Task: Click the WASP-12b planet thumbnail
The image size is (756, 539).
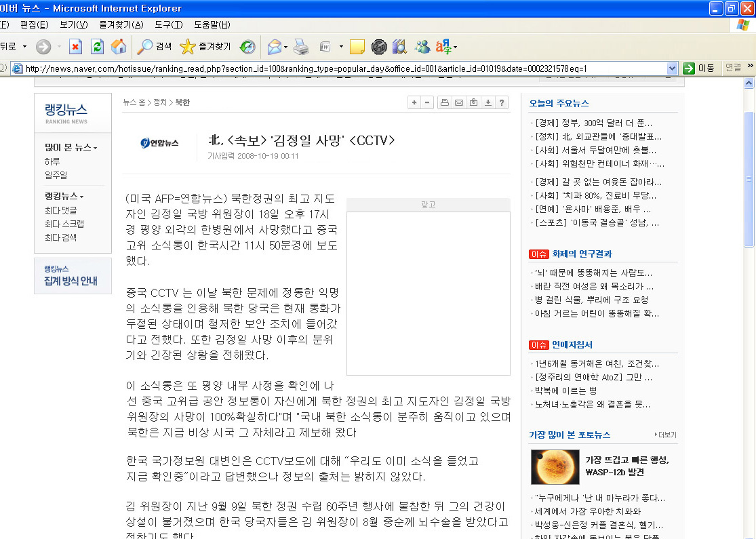Action: click(555, 468)
